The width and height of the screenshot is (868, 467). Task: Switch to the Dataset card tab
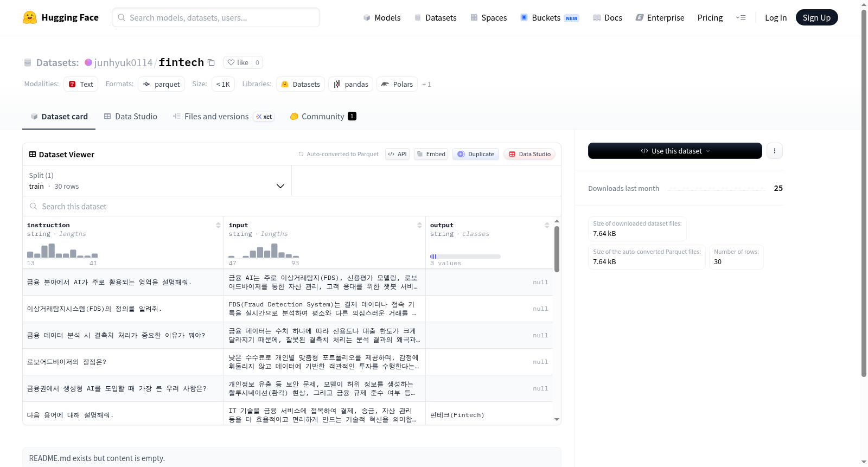(x=59, y=116)
